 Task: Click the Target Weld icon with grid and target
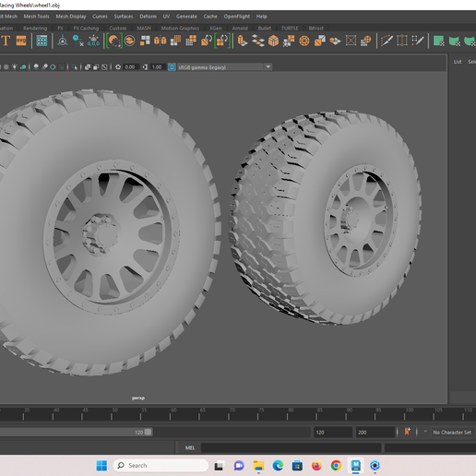pos(366,41)
